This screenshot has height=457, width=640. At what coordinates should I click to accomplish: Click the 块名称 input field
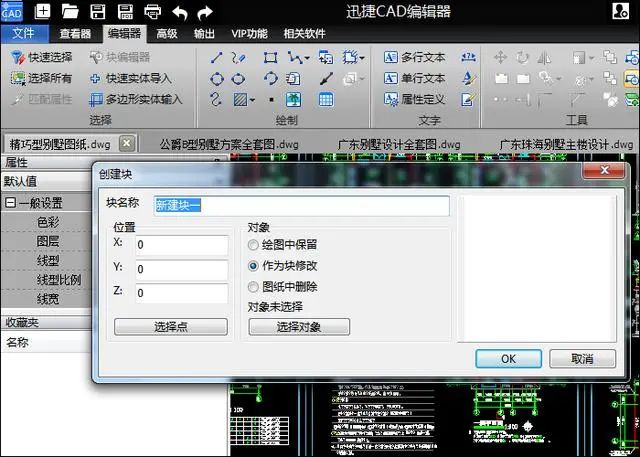tap(302, 205)
